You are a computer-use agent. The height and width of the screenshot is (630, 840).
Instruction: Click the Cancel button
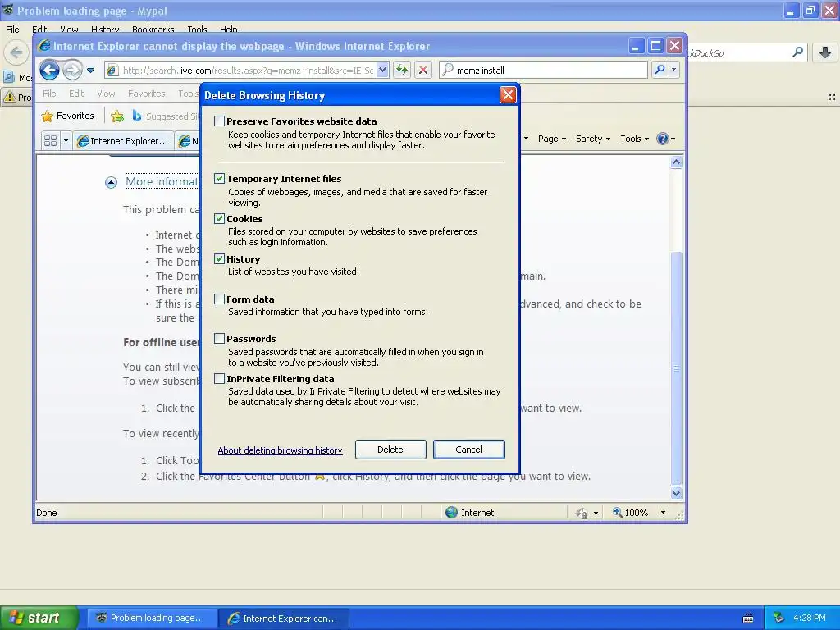coord(468,450)
